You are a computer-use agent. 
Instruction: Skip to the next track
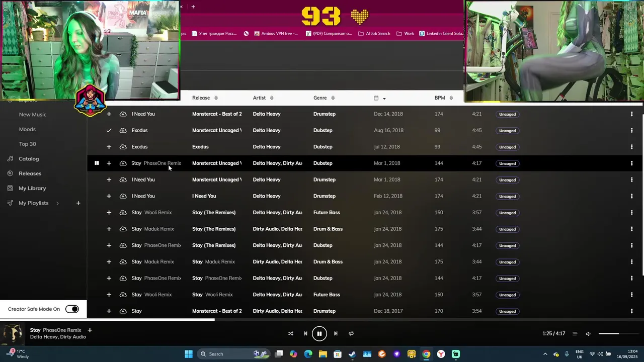point(336,333)
